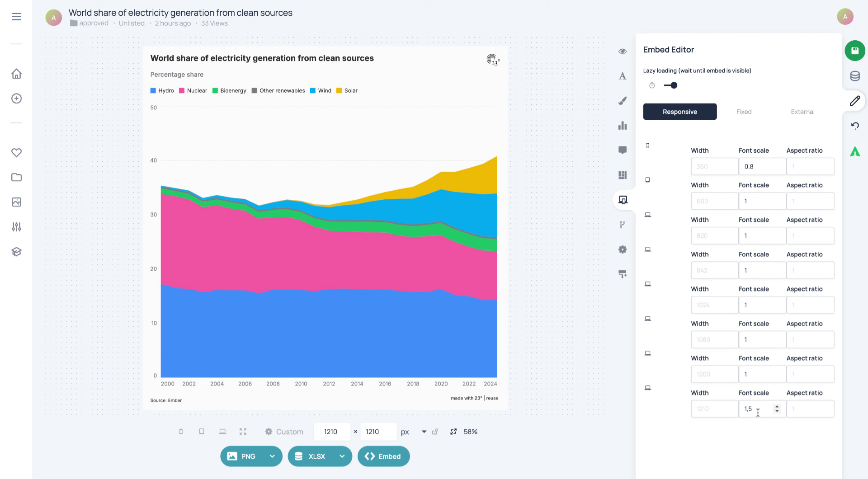Screen dimensions: 868x479
Task: Select the Embed Editor panel icon
Action: click(x=623, y=200)
